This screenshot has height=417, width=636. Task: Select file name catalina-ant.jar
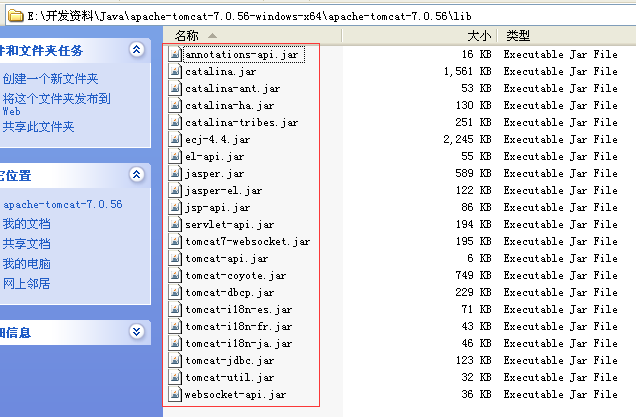(x=232, y=88)
